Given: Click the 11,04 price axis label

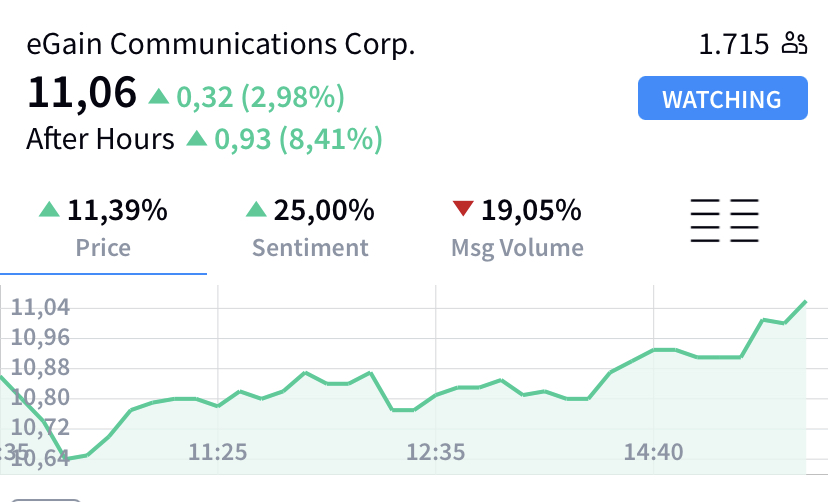Looking at the screenshot, I should (40, 307).
